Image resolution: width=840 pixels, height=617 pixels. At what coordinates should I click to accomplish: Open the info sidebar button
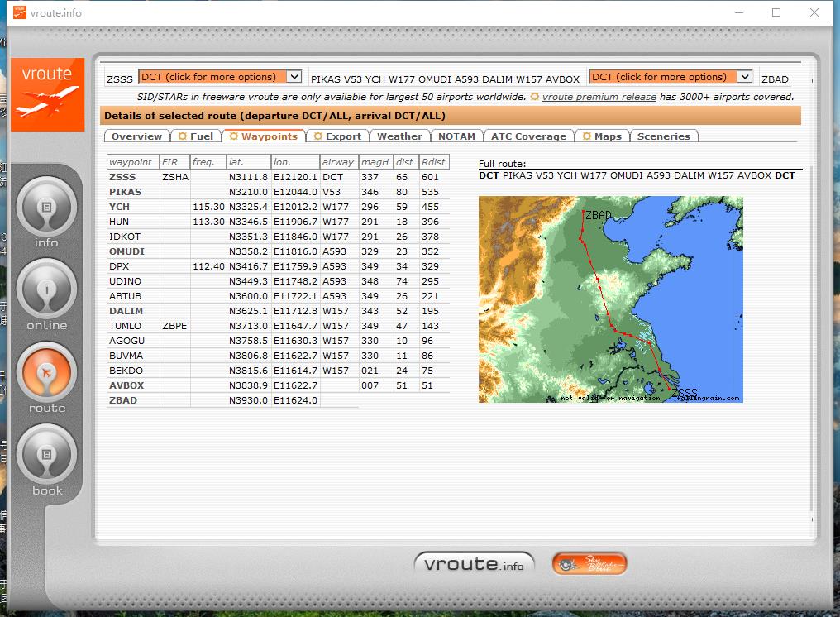click(x=46, y=208)
